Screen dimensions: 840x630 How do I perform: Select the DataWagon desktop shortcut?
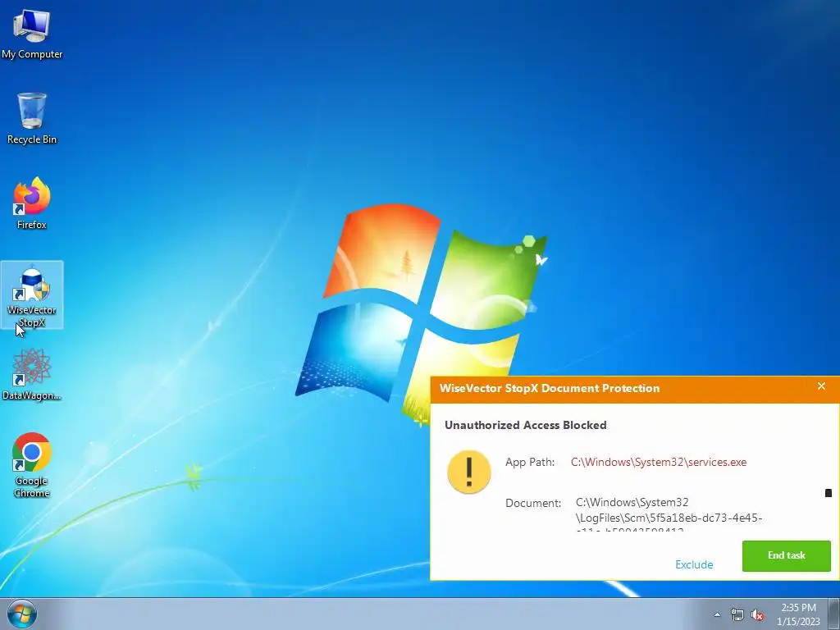(32, 375)
